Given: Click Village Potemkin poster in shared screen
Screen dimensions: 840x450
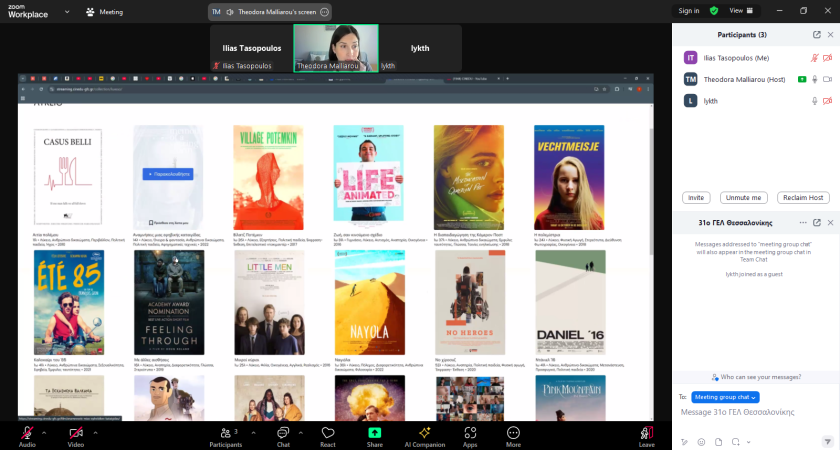Looking at the screenshot, I should point(268,177).
